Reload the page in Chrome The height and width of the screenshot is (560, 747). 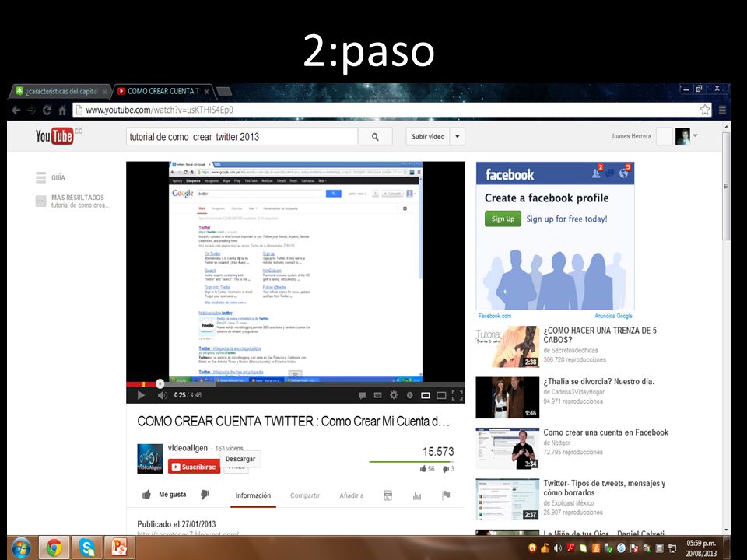coord(47,110)
